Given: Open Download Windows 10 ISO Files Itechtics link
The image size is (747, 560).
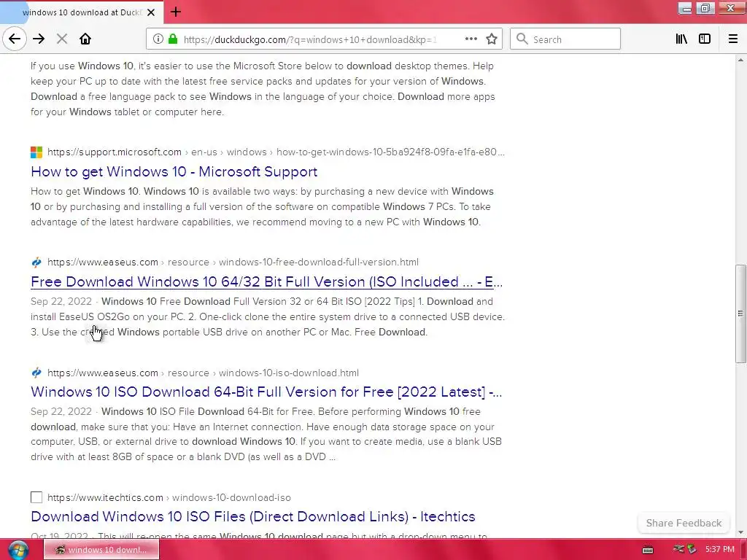Looking at the screenshot, I should click(x=253, y=516).
